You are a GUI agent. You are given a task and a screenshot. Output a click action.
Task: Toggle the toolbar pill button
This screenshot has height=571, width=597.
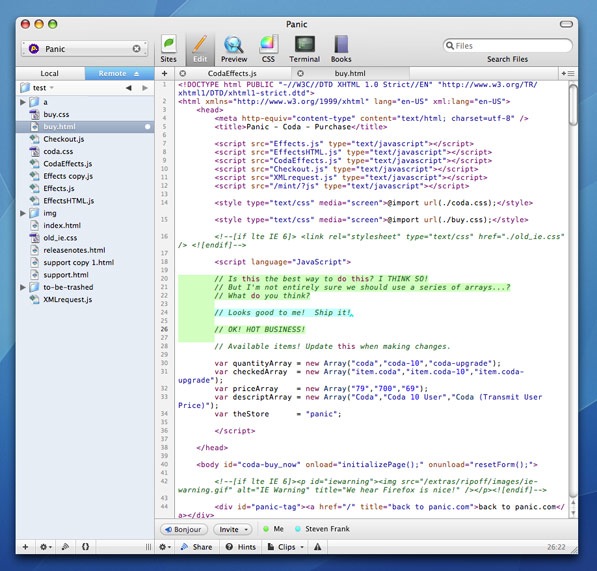(566, 24)
